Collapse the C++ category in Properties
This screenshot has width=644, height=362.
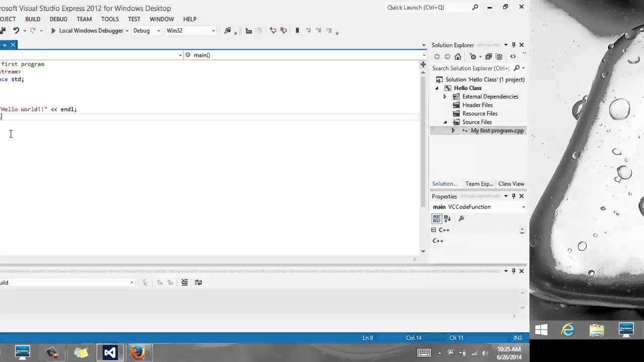coord(434,230)
